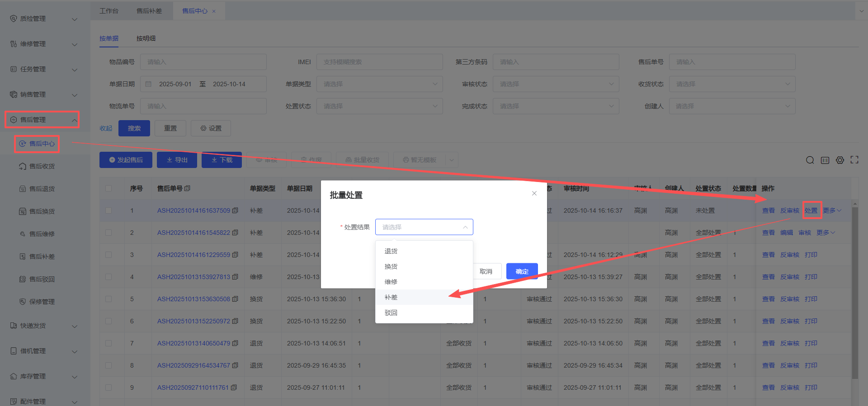Image resolution: width=868 pixels, height=406 pixels.
Task: Click the 取消 button in dialog
Action: pos(486,271)
